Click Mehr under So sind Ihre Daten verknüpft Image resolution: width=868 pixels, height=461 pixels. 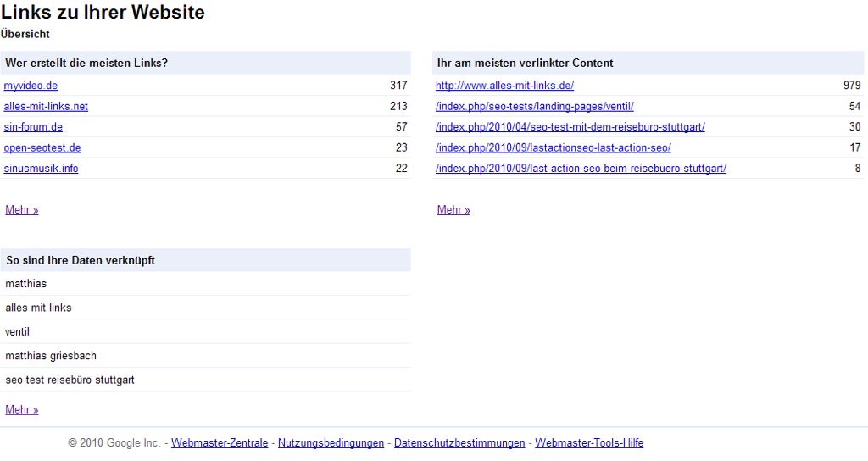pyautogui.click(x=21, y=409)
